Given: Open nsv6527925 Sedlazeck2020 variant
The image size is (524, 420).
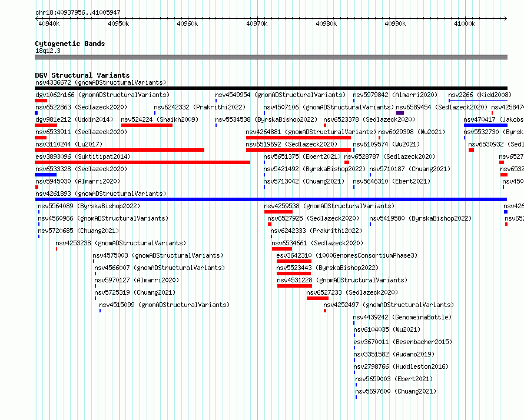Looking at the screenshot, I should pos(313,218).
